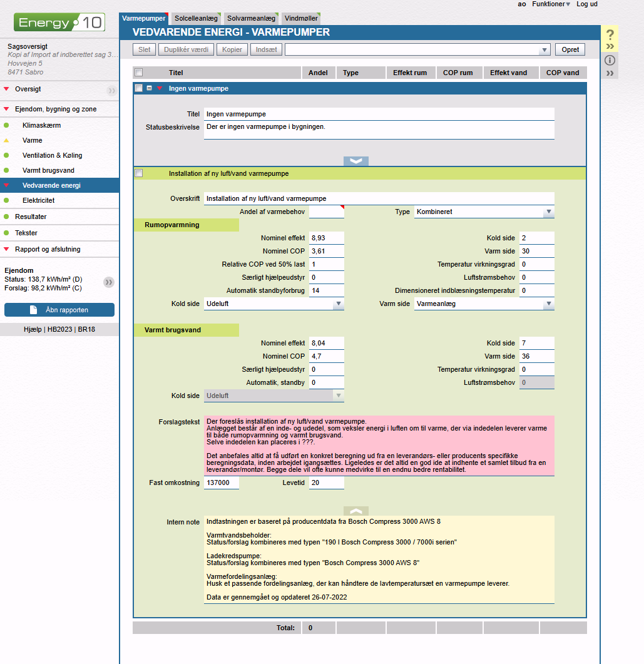Check the Ingen varmepumpe row checkbox
This screenshot has height=664, width=644.
tap(139, 88)
